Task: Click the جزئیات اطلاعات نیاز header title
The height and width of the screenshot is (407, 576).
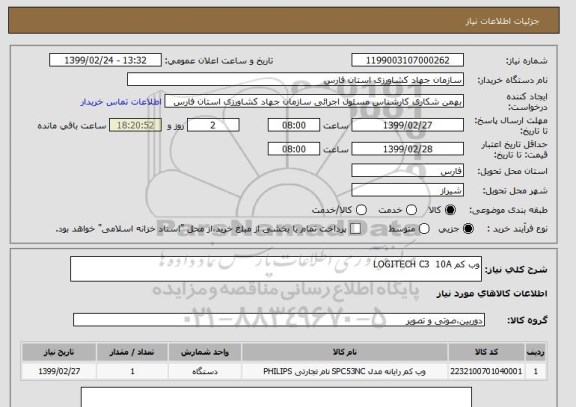Action: click(502, 21)
